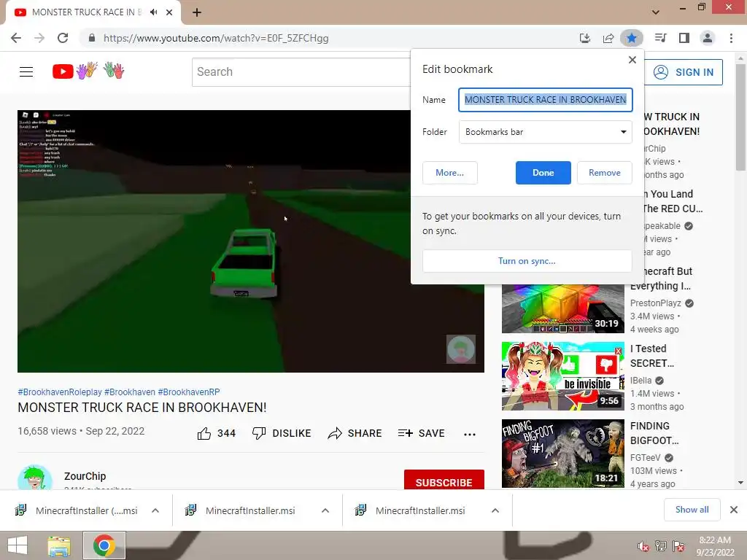The height and width of the screenshot is (560, 747).
Task: Click the #Brookhaven hashtag
Action: click(x=130, y=392)
